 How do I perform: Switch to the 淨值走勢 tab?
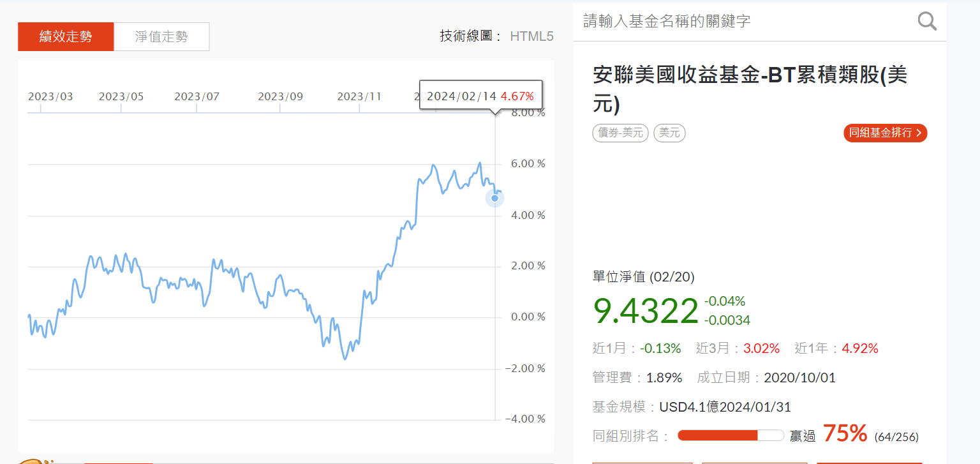[161, 36]
